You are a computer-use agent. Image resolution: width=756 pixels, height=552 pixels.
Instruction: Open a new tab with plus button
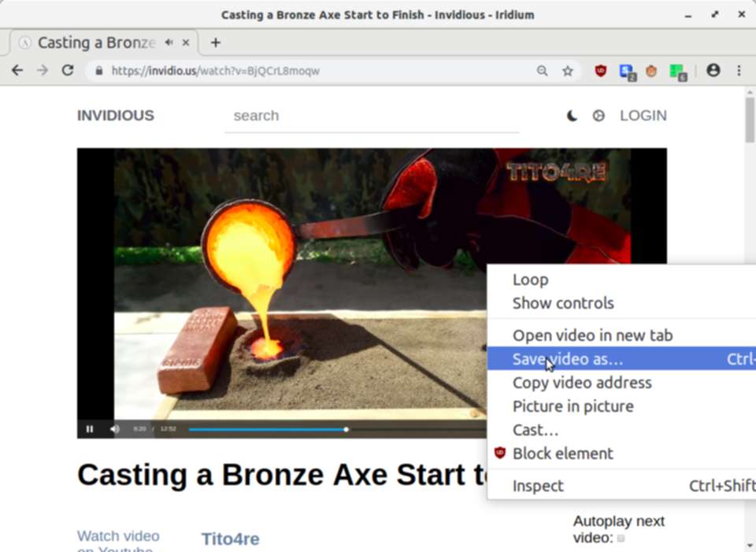tap(216, 43)
